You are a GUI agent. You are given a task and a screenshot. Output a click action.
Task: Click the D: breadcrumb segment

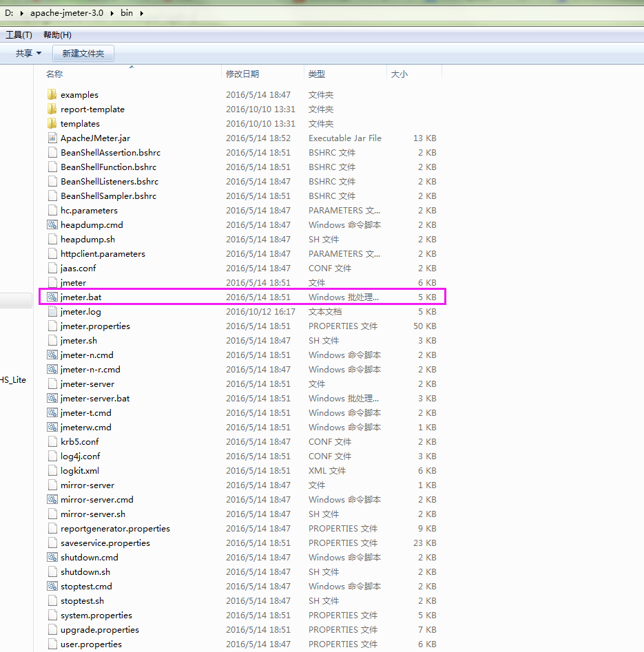click(x=9, y=13)
